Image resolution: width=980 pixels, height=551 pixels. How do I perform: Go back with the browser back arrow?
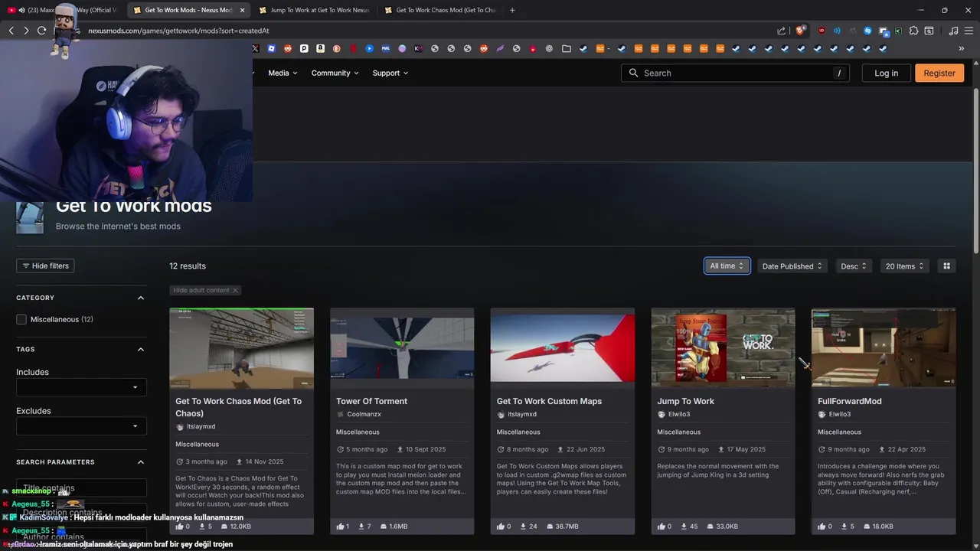11,31
